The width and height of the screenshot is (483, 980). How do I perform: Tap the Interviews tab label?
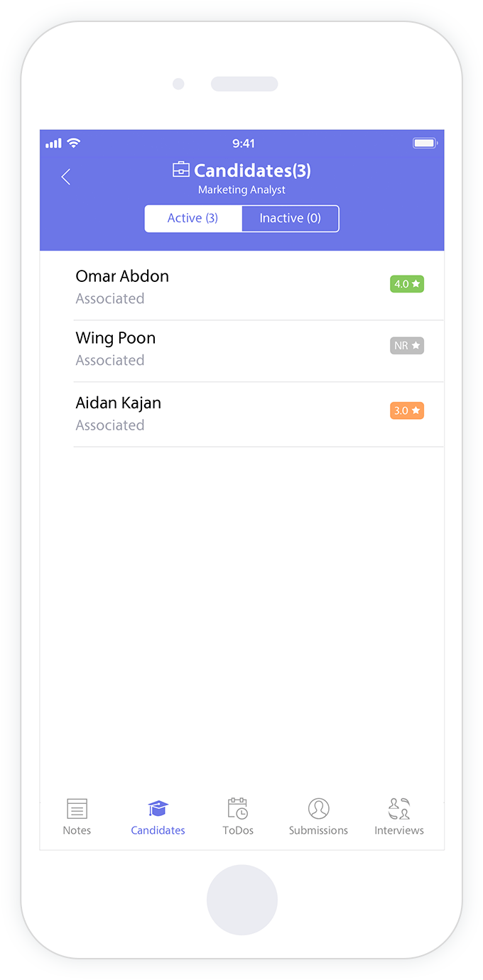[399, 830]
